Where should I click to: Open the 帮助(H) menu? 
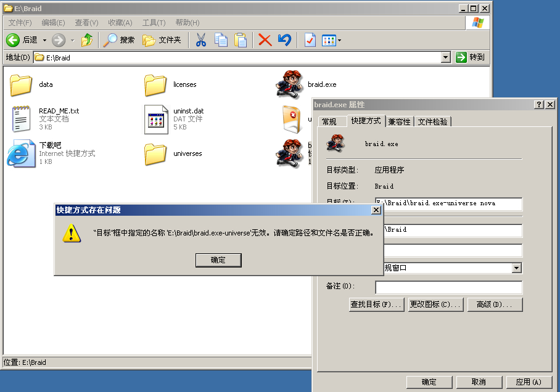click(187, 23)
